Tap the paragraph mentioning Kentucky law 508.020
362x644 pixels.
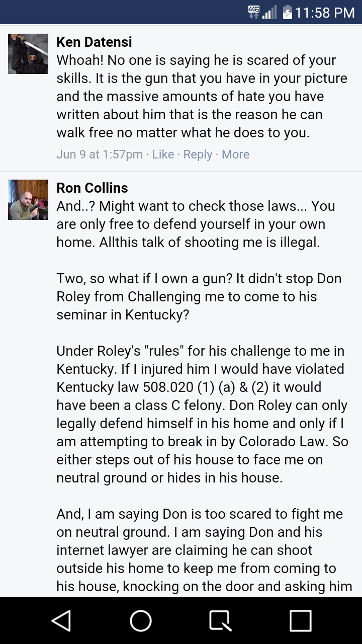(201, 414)
